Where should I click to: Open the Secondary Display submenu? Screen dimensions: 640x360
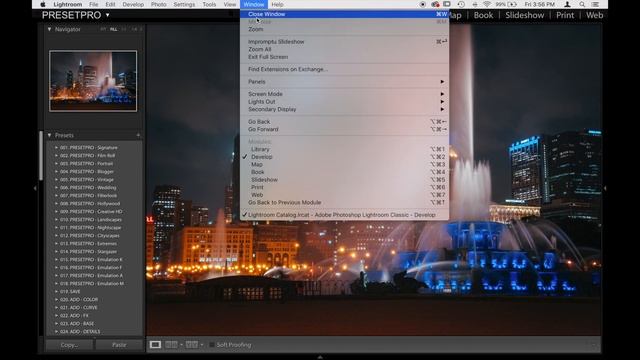pyautogui.click(x=344, y=109)
